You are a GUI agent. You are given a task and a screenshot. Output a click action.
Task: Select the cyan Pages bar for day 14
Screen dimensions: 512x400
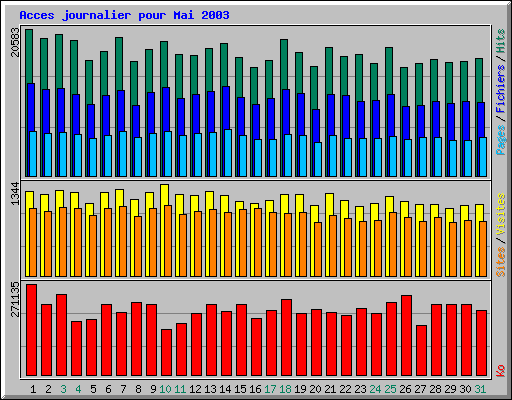(x=228, y=153)
